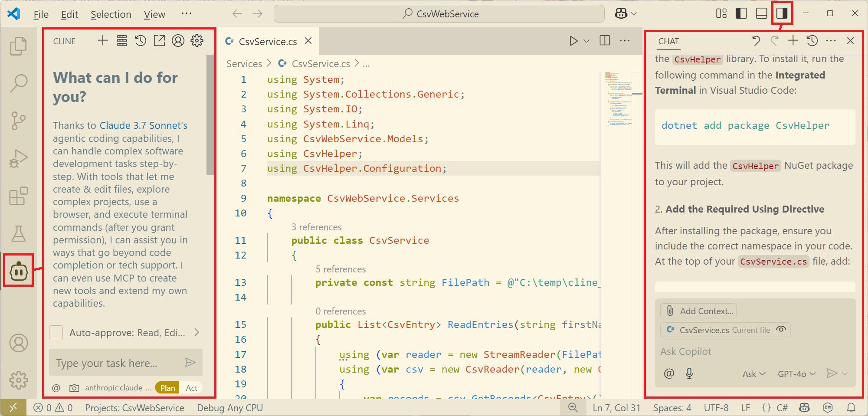The image size is (868, 416).
Task: Click the Add Context... button
Action: tap(699, 311)
